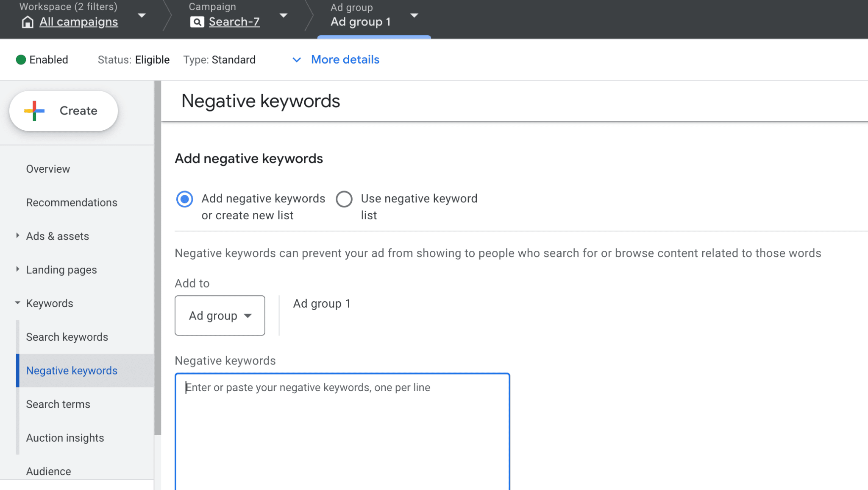
Task: Click the search campaign icon beside Search-7
Action: tap(197, 22)
